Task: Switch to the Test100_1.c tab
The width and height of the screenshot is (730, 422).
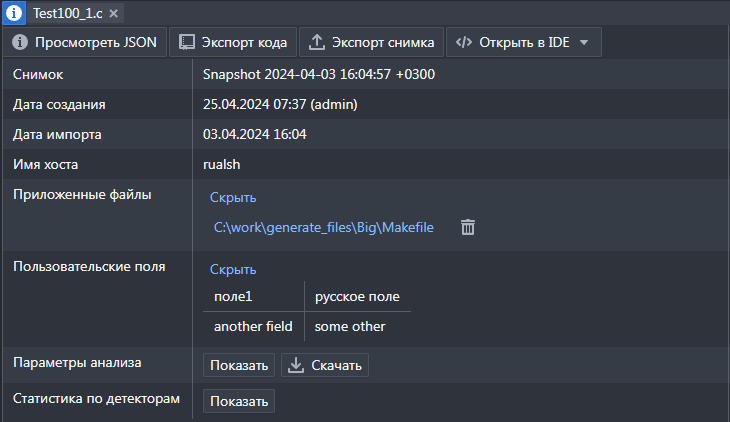Action: pyautogui.click(x=68, y=14)
